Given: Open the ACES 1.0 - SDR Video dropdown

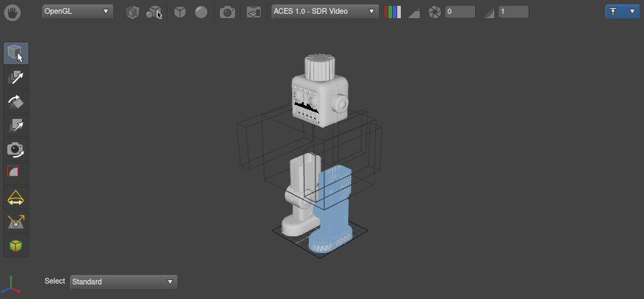Looking at the screenshot, I should [324, 12].
